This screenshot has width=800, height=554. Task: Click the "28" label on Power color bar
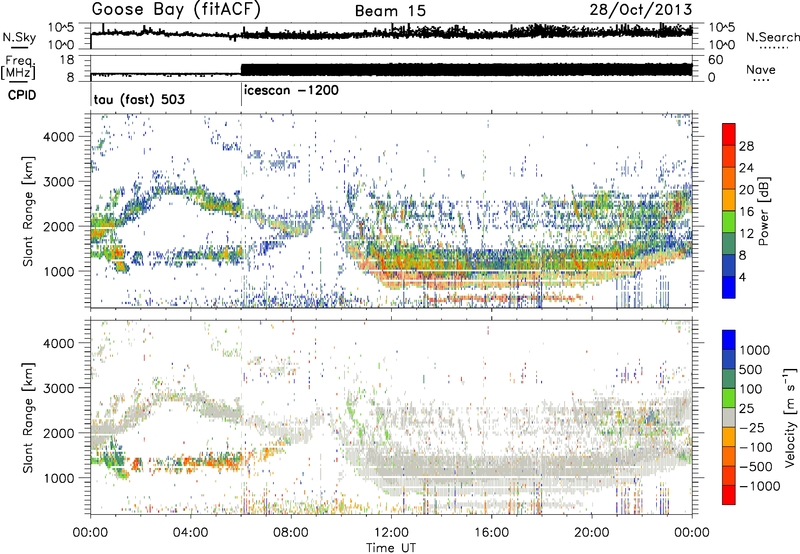(x=746, y=146)
